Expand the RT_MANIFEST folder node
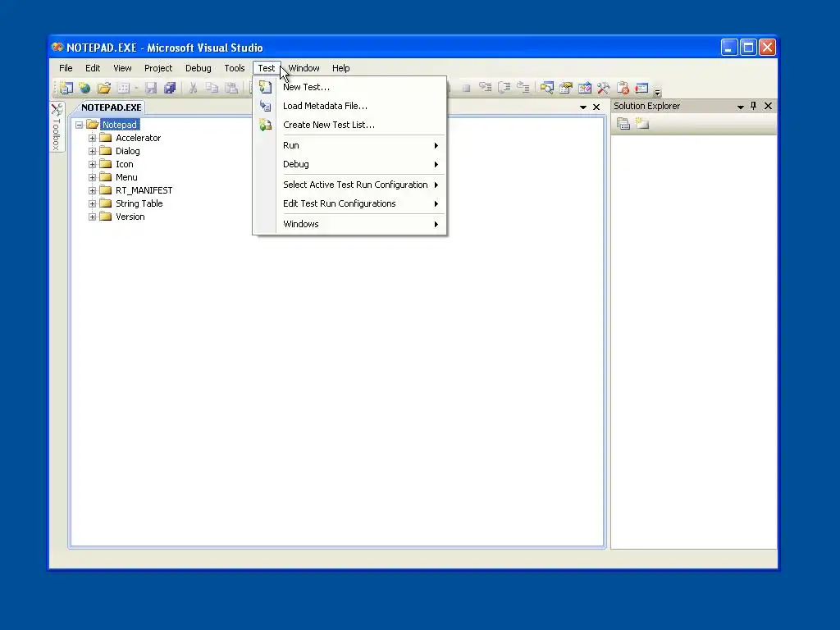The height and width of the screenshot is (630, 840). [x=92, y=190]
